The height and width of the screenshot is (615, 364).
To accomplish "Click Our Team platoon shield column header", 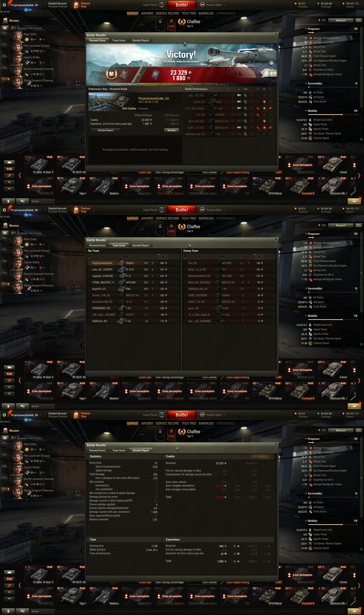I will pyautogui.click(x=90, y=257).
